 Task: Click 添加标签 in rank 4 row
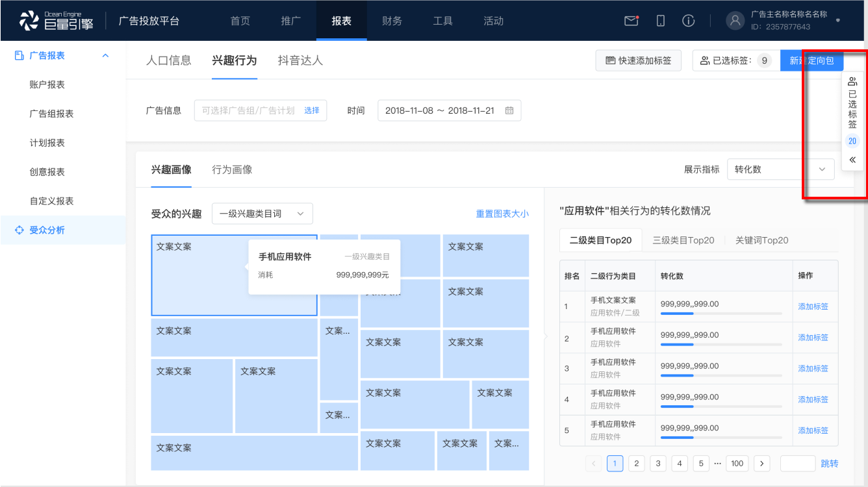click(x=813, y=399)
